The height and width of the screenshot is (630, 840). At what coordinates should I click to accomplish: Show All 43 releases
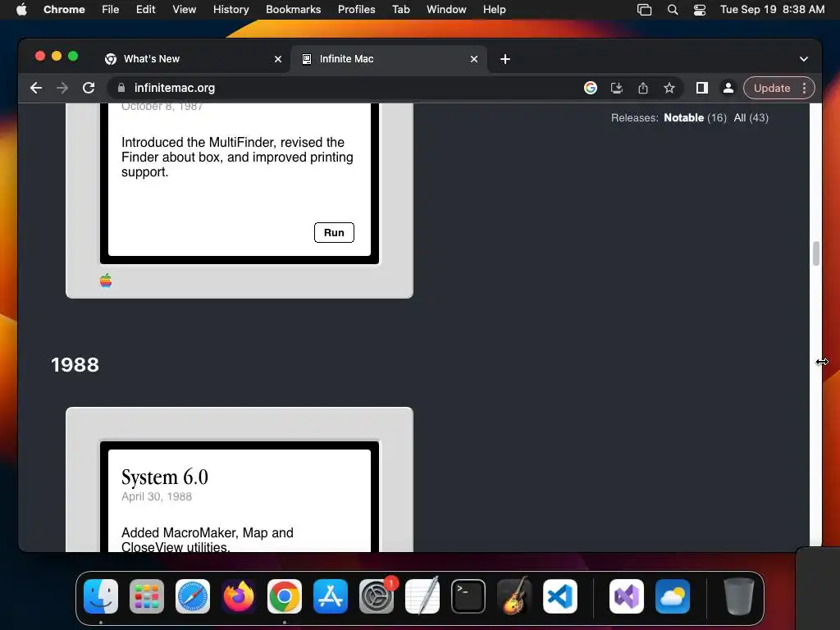pos(751,118)
